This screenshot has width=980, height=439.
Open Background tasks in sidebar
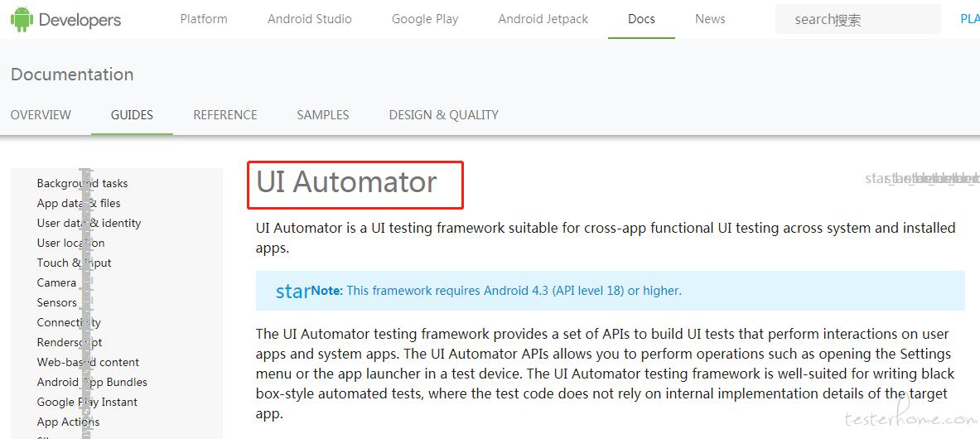coord(82,183)
